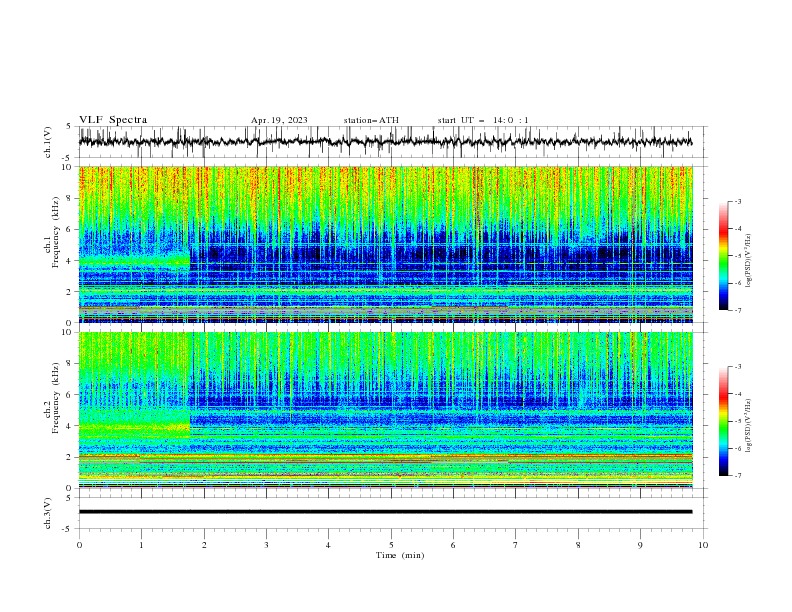Image resolution: width=792 pixels, height=612 pixels.
Task: Click the ch.1 spectrogram panel
Action: 385,244
